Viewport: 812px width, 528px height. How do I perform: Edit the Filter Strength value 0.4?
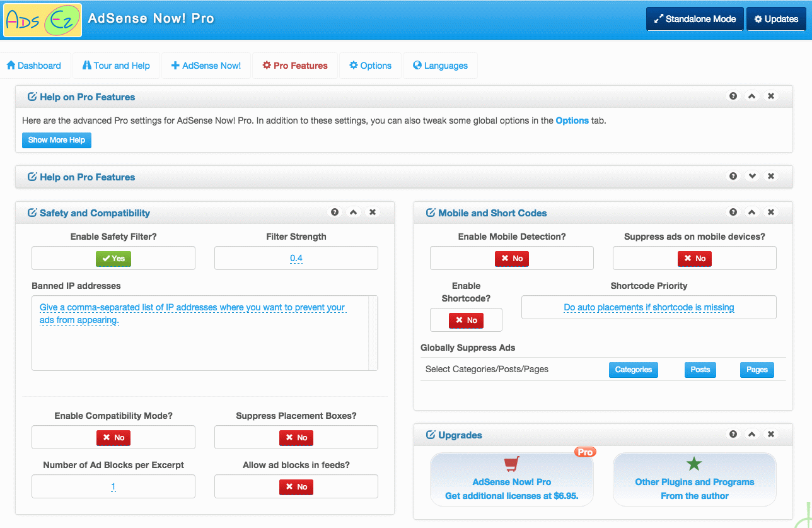coord(296,259)
